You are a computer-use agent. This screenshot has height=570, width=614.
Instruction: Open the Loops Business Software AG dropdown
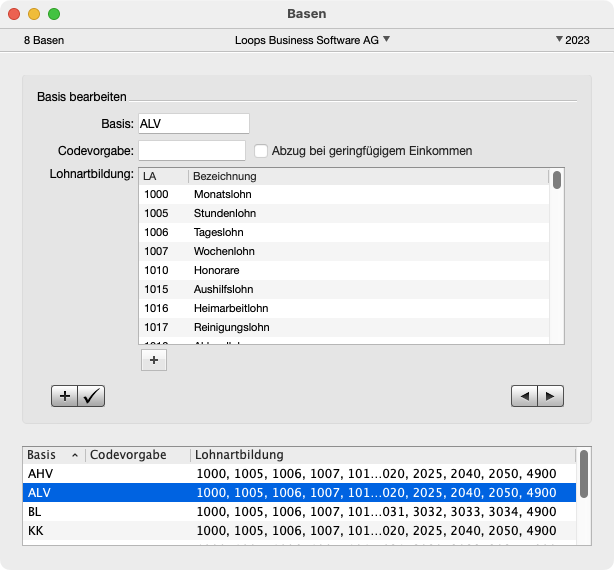tap(312, 40)
